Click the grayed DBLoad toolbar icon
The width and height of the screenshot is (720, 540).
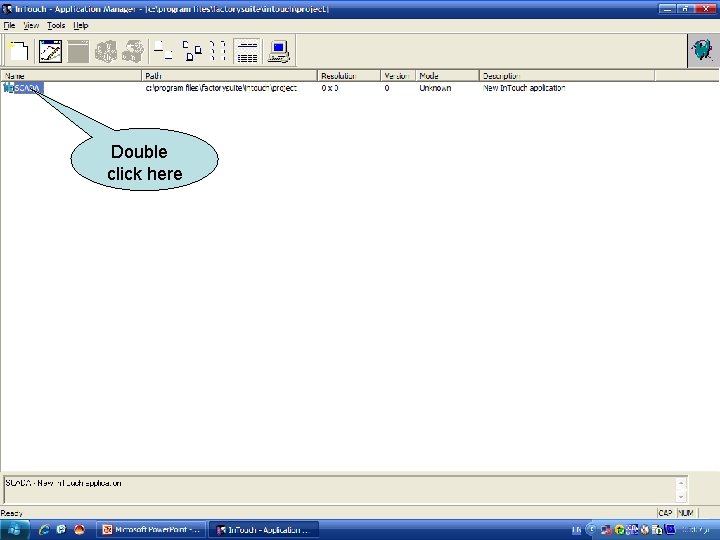133,51
